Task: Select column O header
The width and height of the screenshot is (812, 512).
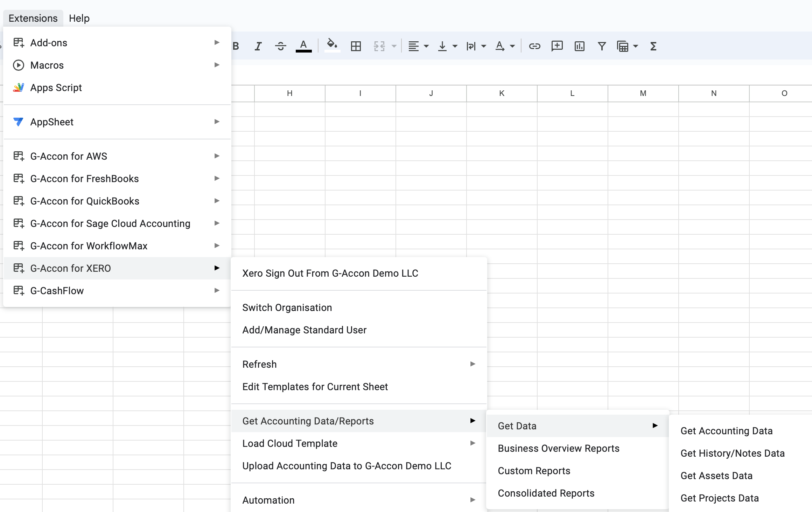Action: [781, 94]
